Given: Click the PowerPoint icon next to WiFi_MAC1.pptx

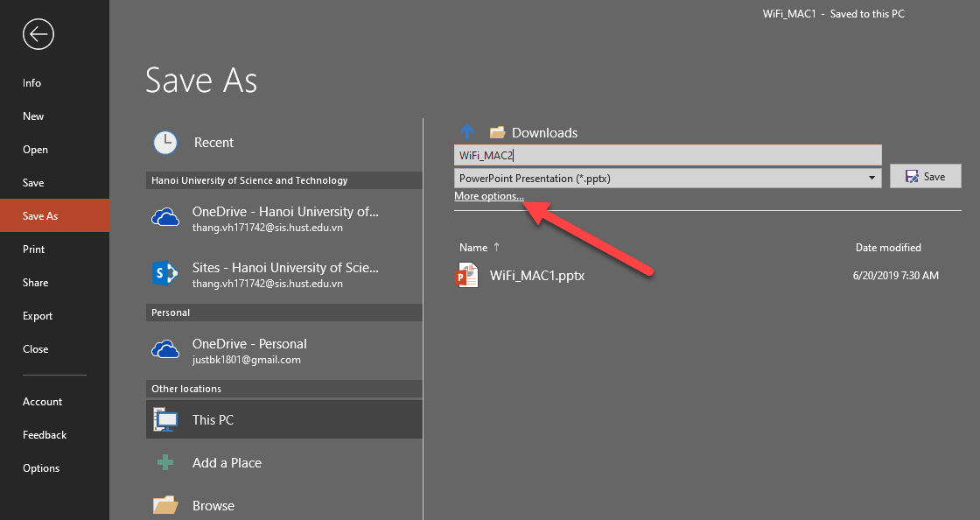Looking at the screenshot, I should (467, 275).
